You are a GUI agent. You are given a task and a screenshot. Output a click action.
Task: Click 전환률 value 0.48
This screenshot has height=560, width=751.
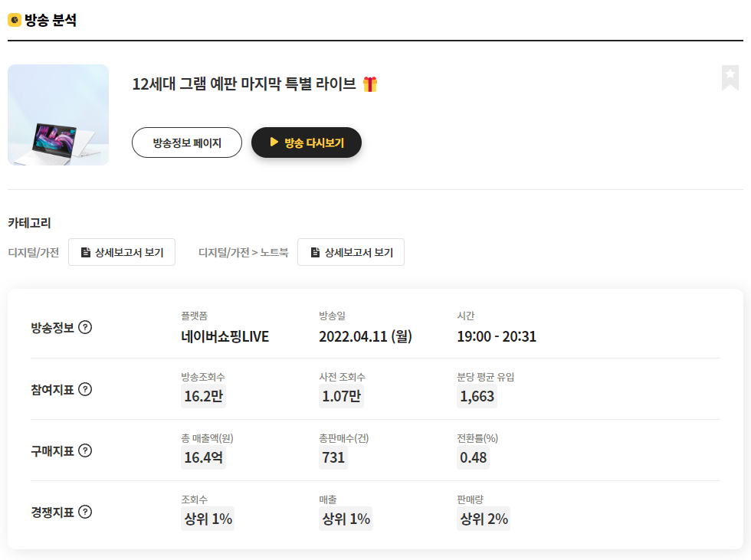coord(474,457)
